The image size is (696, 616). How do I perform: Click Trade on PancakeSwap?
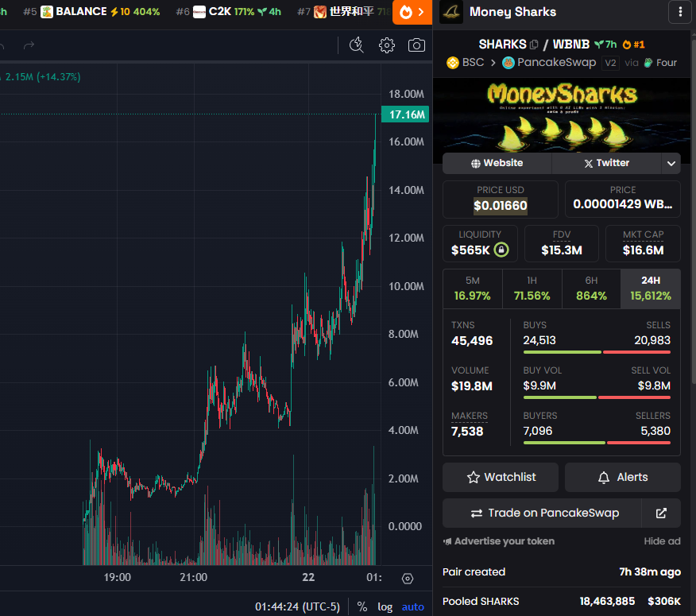point(543,513)
